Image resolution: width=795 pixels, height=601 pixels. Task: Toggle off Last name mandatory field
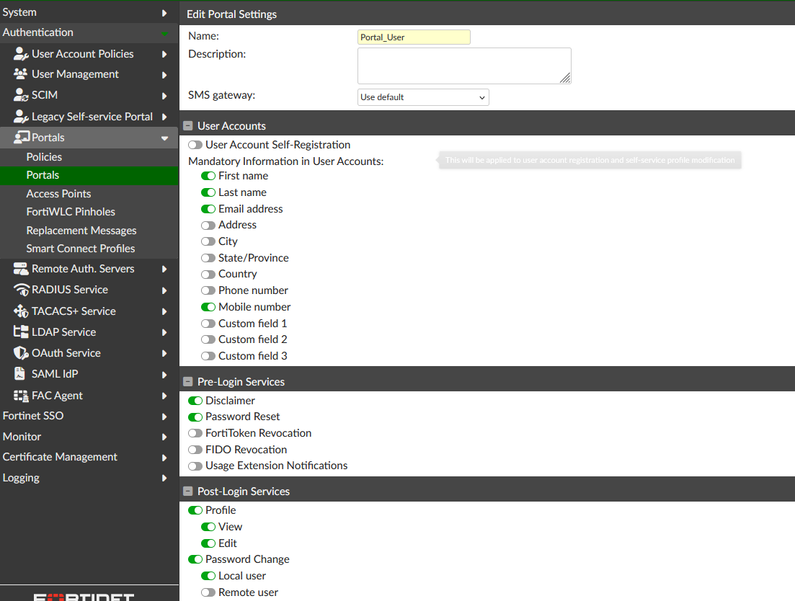click(208, 193)
